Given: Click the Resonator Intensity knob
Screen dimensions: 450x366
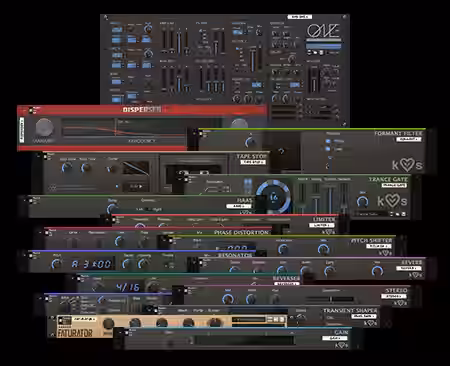Looking at the screenshot, I should (144, 264).
